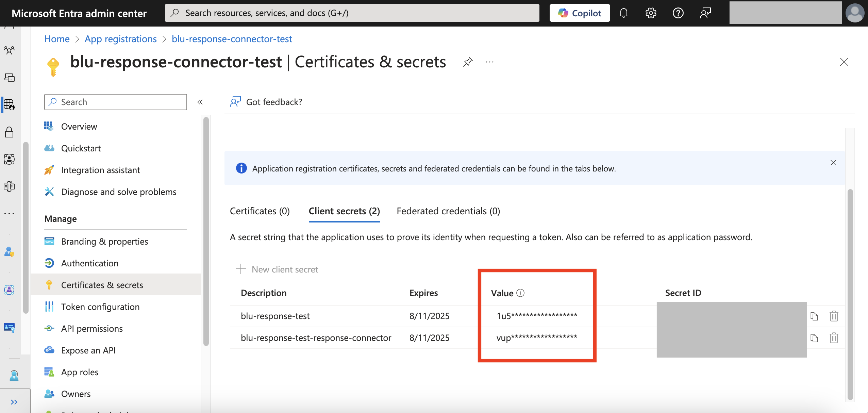The width and height of the screenshot is (868, 413).
Task: Open the External identities icon in left rail
Action: click(x=9, y=186)
